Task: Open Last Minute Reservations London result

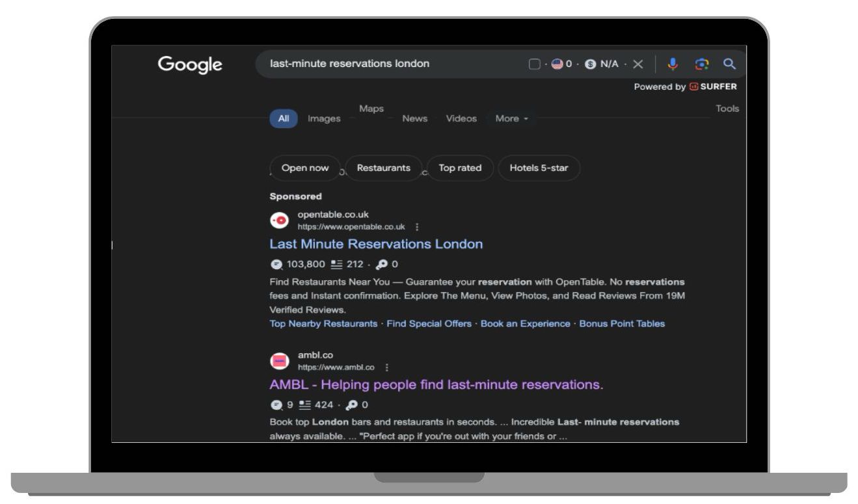Action: coord(376,245)
